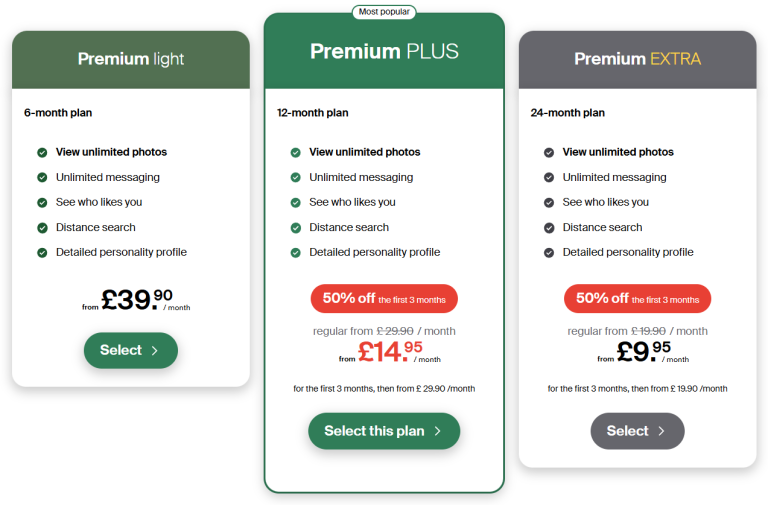Image resolution: width=768 pixels, height=505 pixels.
Task: Click checkmark next to Premium PLUS Detailed personality profile
Action: 296,252
